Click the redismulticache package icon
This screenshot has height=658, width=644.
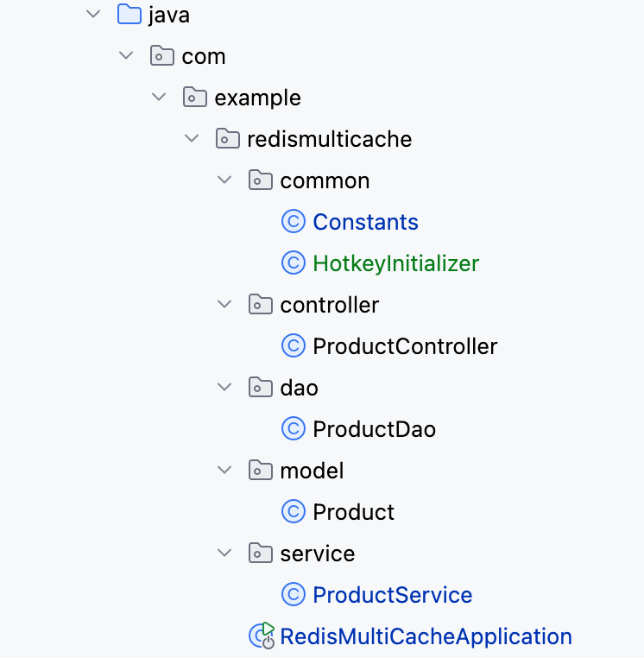pos(227,139)
